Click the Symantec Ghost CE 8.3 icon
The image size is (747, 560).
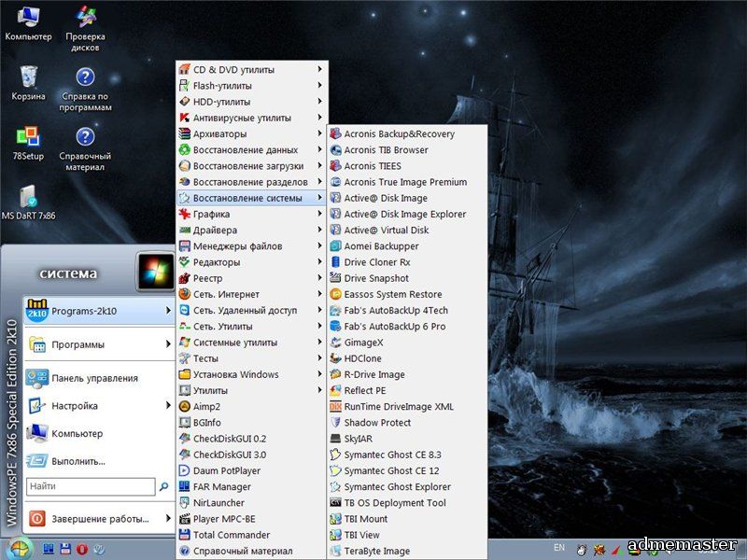pos(335,455)
